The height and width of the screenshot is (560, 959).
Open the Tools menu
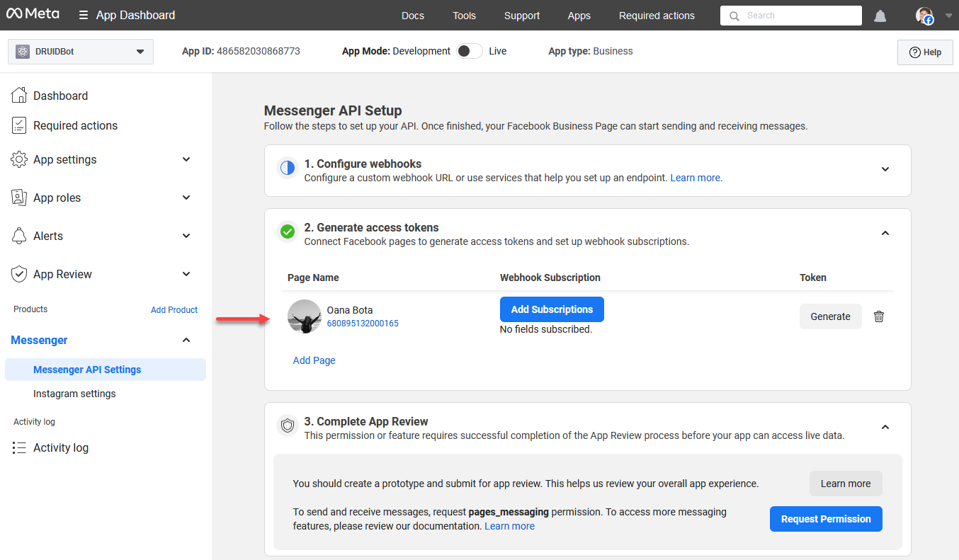point(465,16)
